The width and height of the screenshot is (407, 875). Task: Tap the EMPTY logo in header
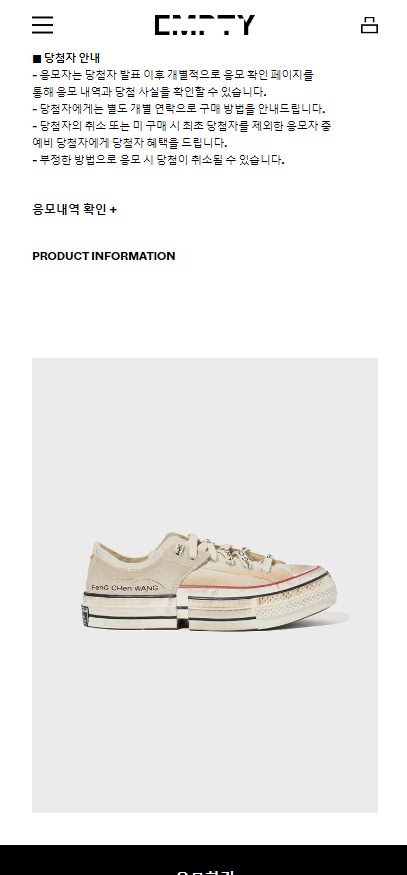[204, 25]
